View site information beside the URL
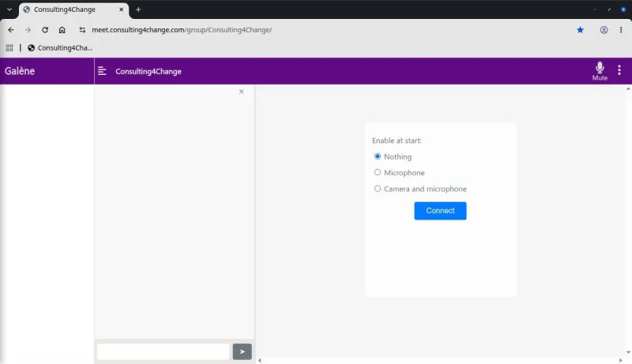This screenshot has height=364, width=632. click(x=82, y=30)
